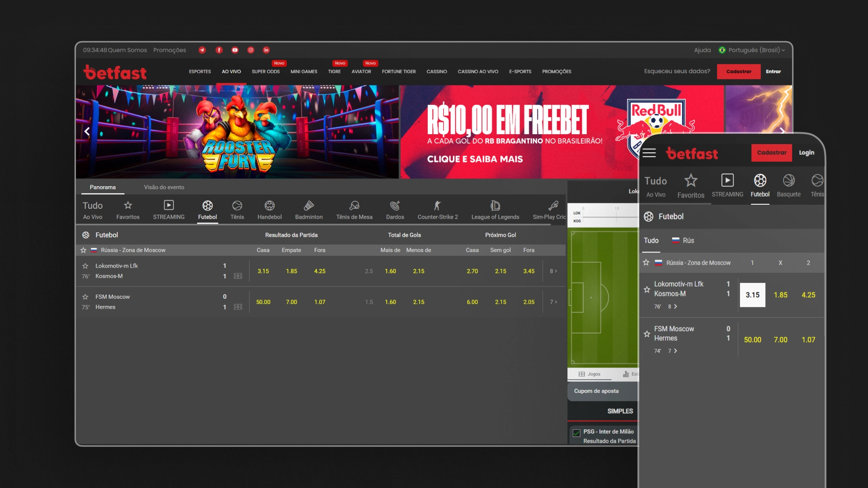The height and width of the screenshot is (488, 868).
Task: Open the FORTUNE TIGER menu item
Action: click(399, 71)
